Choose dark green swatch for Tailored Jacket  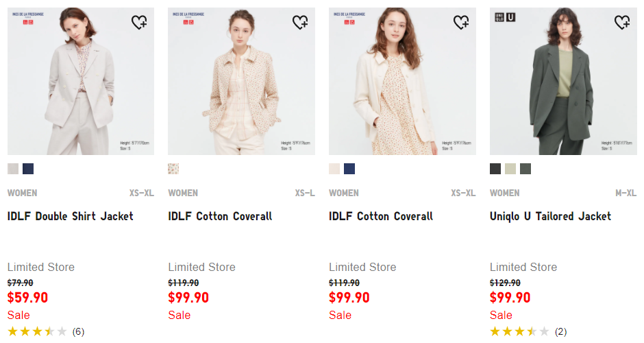pyautogui.click(x=525, y=169)
